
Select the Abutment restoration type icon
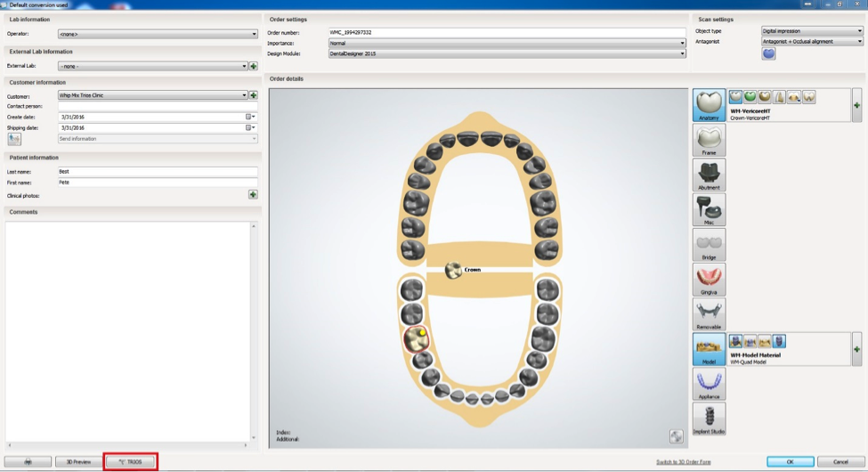(709, 175)
